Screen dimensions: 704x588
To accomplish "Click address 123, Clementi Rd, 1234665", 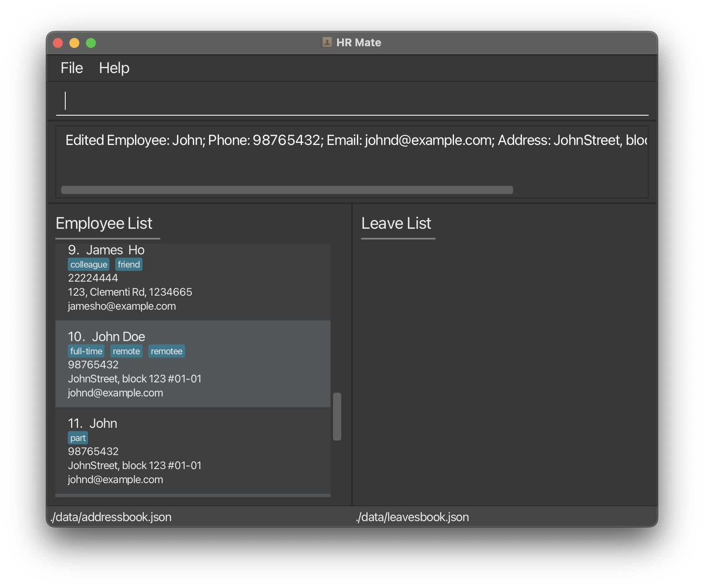I will click(130, 292).
